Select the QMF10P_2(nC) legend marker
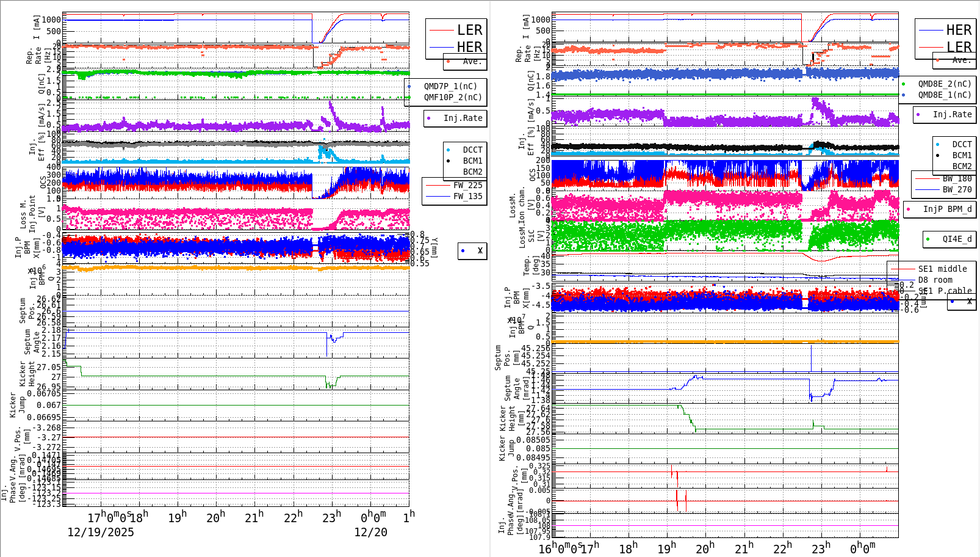The image size is (980, 557). coord(410,96)
